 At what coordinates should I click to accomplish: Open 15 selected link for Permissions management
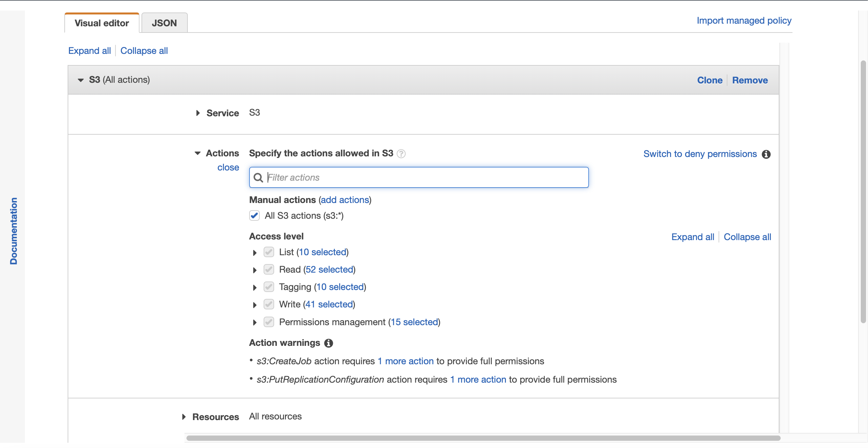tap(414, 322)
